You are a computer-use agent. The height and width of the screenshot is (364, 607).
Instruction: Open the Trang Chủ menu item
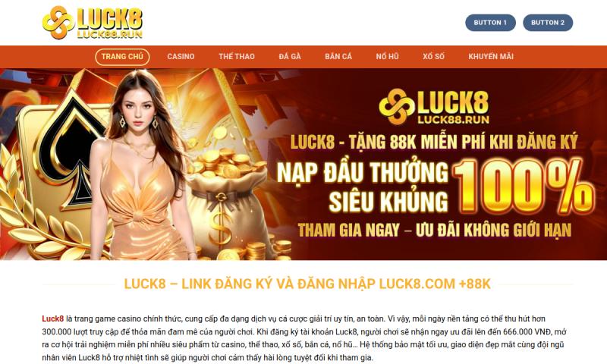122,56
